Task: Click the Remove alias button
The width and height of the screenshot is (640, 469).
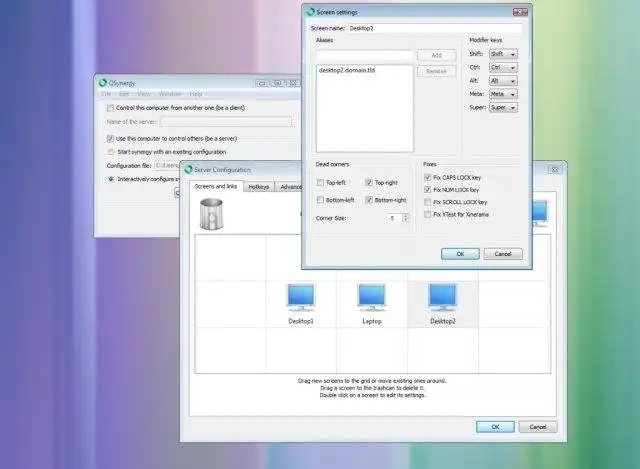Action: pyautogui.click(x=436, y=71)
